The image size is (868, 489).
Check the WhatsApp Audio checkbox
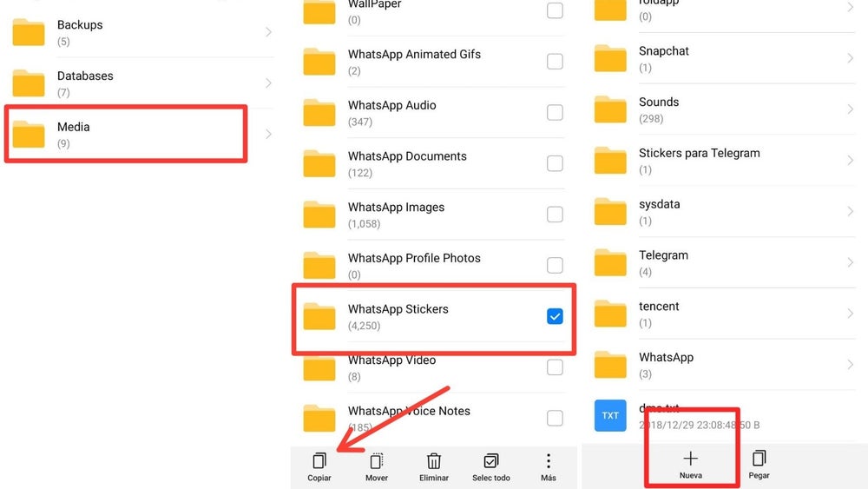coord(555,112)
